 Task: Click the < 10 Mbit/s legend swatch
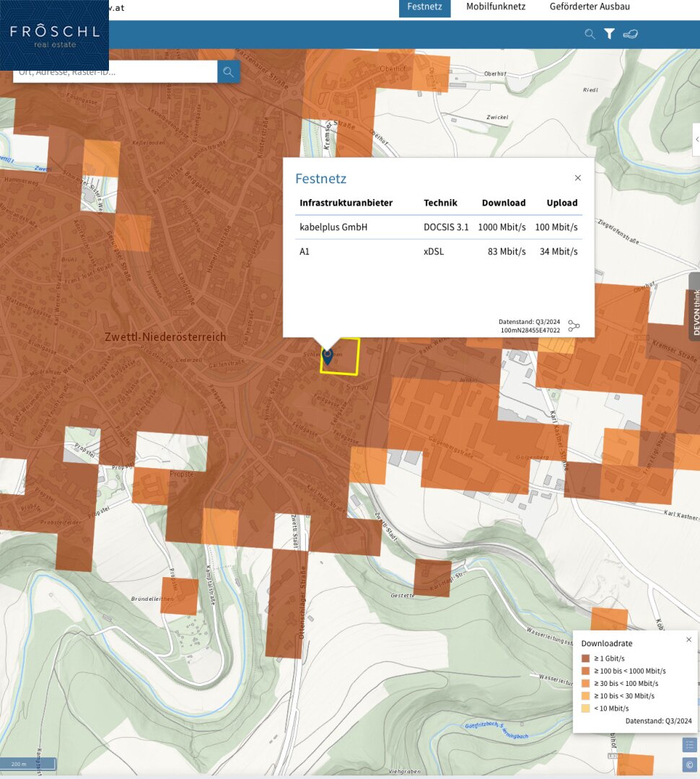point(585,708)
